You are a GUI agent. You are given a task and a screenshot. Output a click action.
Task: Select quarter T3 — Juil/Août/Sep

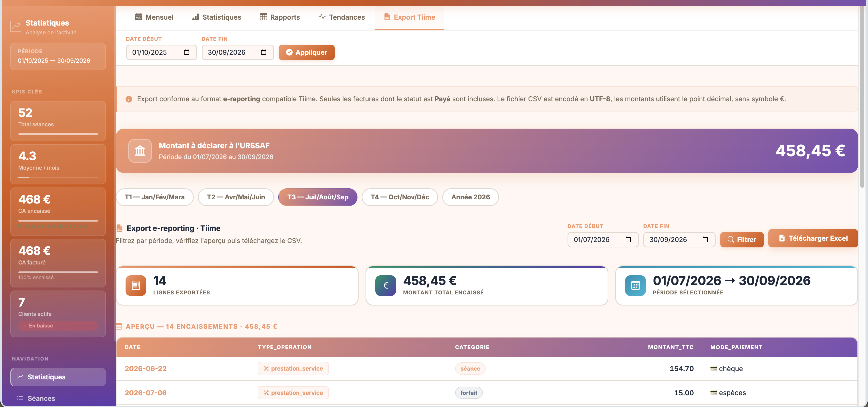[317, 197]
